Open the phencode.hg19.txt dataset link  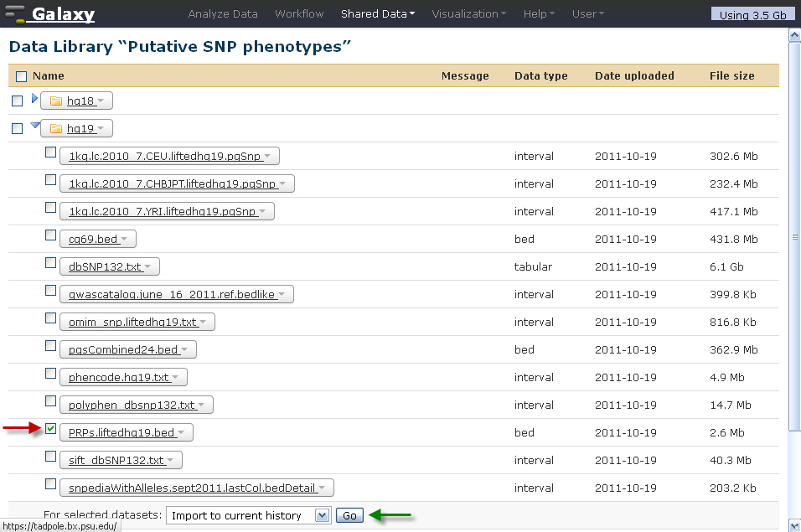tap(118, 377)
